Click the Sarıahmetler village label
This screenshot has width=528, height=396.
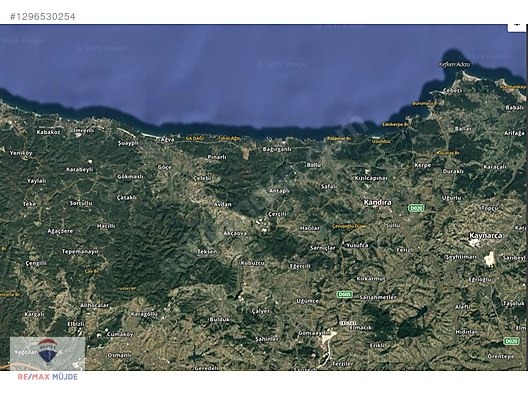tap(378, 297)
